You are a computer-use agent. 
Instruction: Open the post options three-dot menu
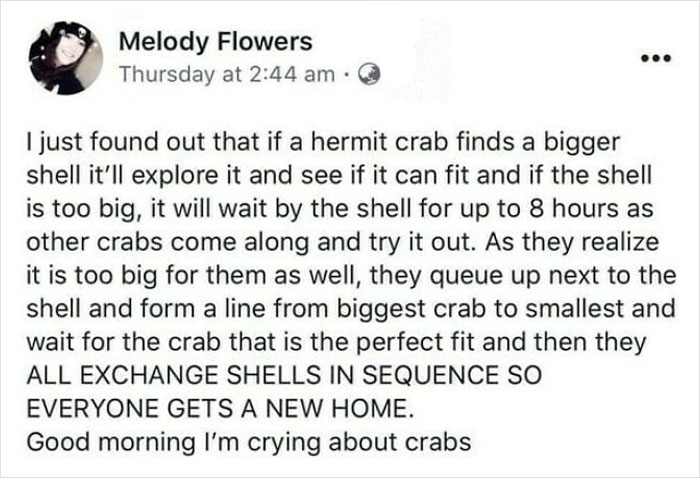(x=653, y=56)
